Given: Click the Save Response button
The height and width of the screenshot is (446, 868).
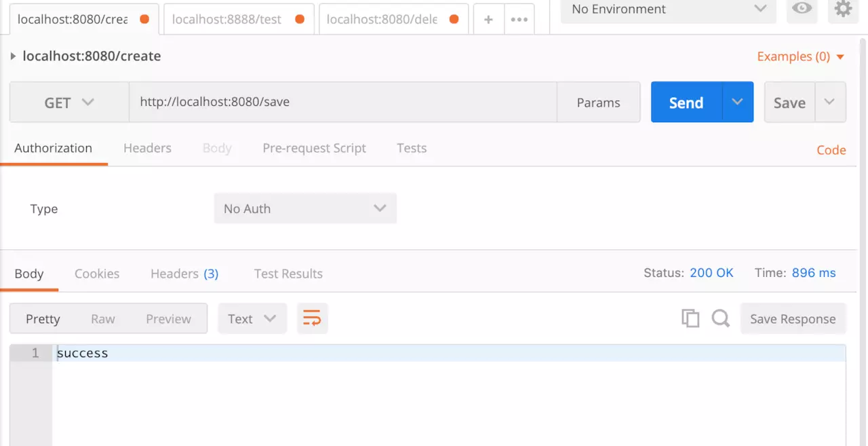Looking at the screenshot, I should 793,319.
